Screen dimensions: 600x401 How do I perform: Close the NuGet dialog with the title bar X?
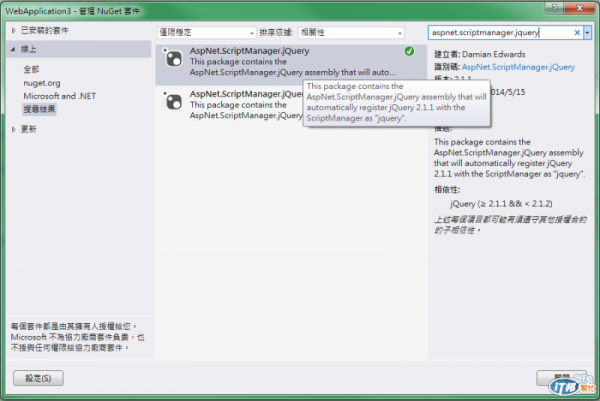pos(579,8)
